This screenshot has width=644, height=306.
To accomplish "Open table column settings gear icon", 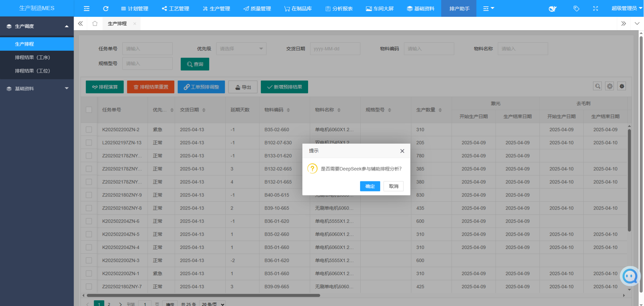I will pyautogui.click(x=609, y=86).
